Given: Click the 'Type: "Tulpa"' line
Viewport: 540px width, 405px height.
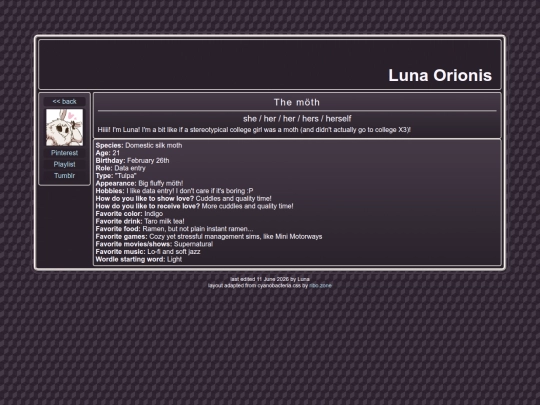Looking at the screenshot, I should coord(116,176).
